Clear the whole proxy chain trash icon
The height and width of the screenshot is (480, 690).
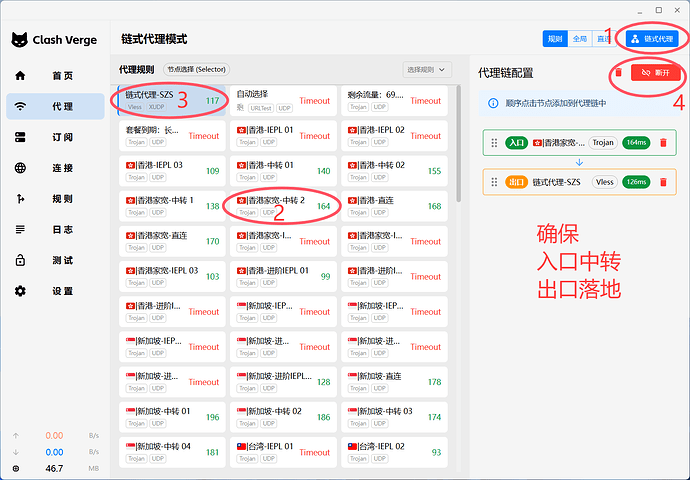click(618, 73)
